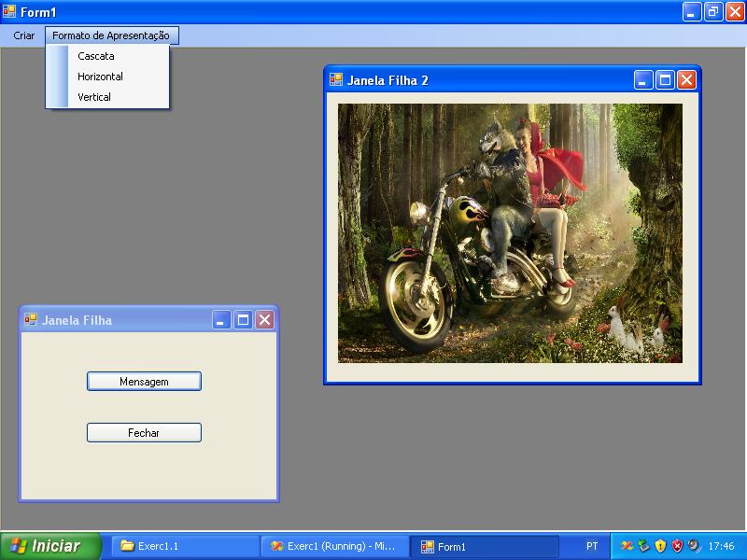Click the clock showing 17:46
Viewport: 747px width, 560px height.
[721, 546]
